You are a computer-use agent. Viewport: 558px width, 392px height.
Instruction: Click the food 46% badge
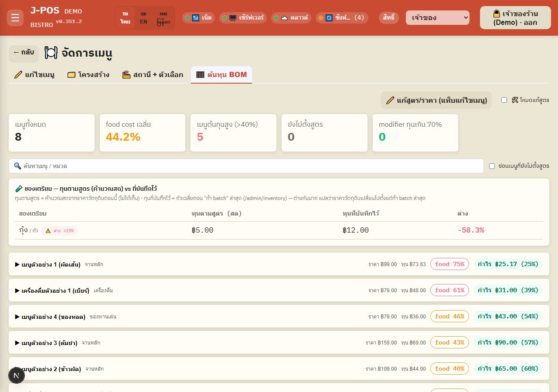[x=449, y=316]
